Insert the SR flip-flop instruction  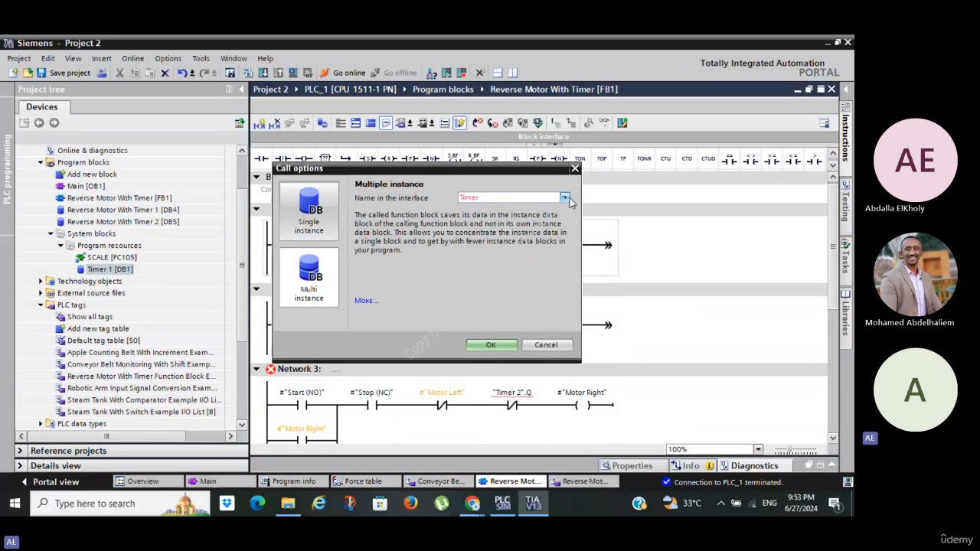[x=495, y=159]
